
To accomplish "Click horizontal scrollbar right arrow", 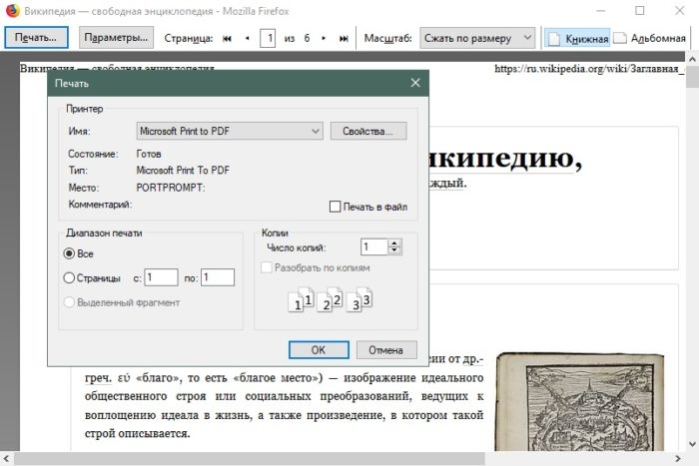I will tap(678, 459).
